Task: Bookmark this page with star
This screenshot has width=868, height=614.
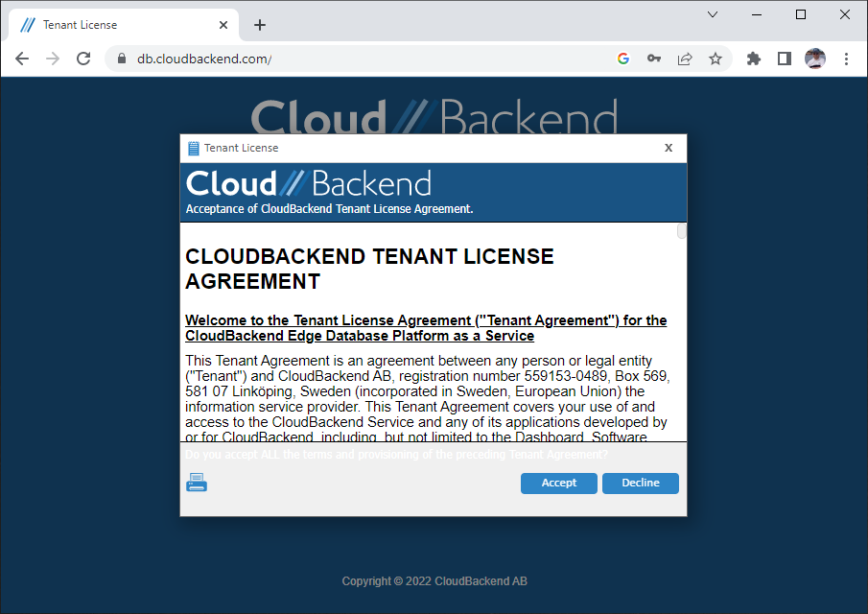Action: pyautogui.click(x=716, y=59)
